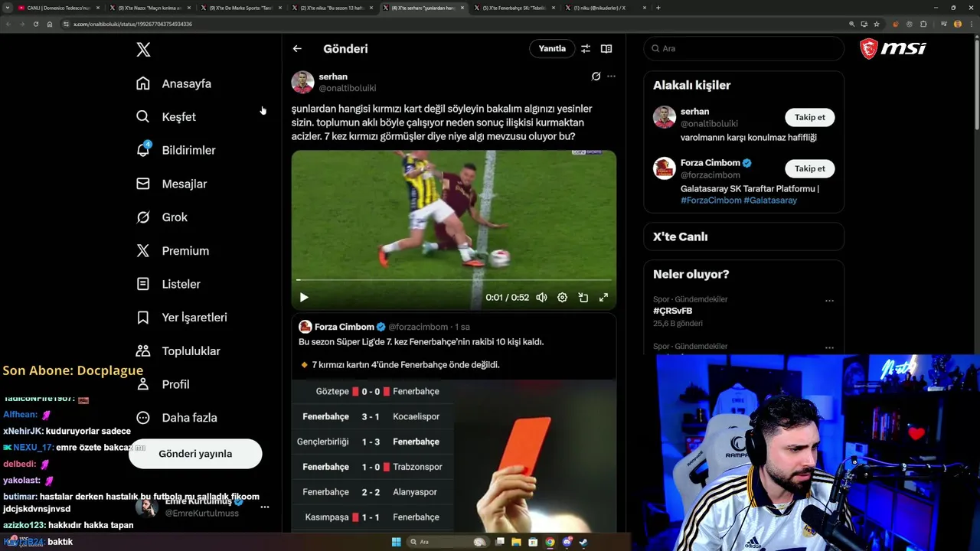Image resolution: width=980 pixels, height=551 pixels.
Task: Click serhan's profile avatar on post
Action: (x=302, y=82)
